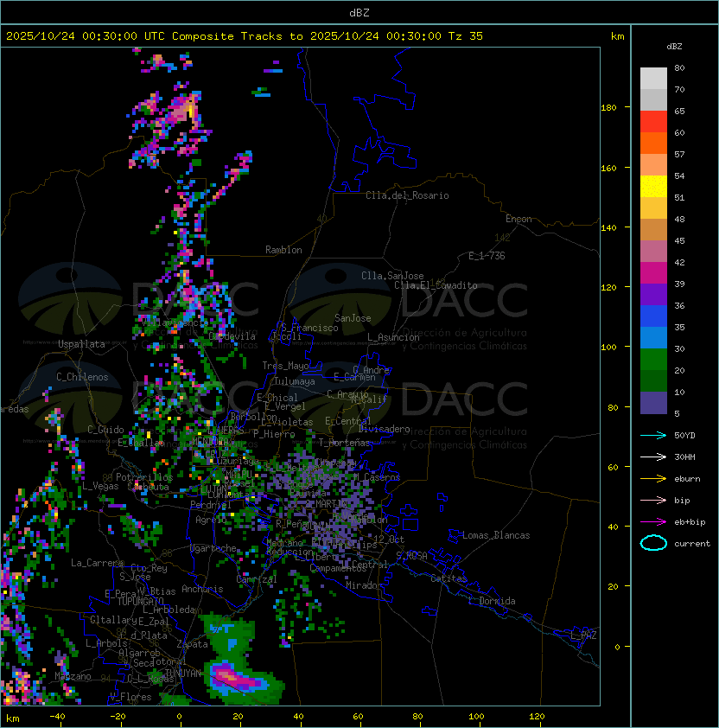Click the 'Tres_Mayo' map label
The height and width of the screenshot is (728, 719).
pyautogui.click(x=285, y=366)
